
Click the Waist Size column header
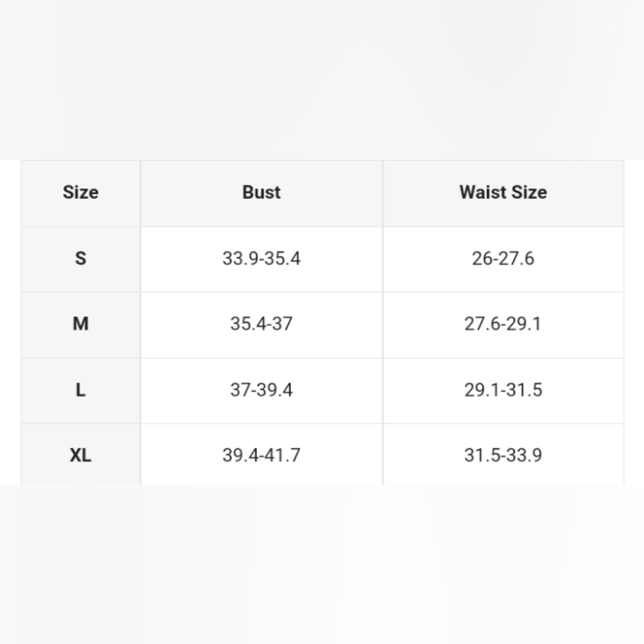[x=503, y=193]
